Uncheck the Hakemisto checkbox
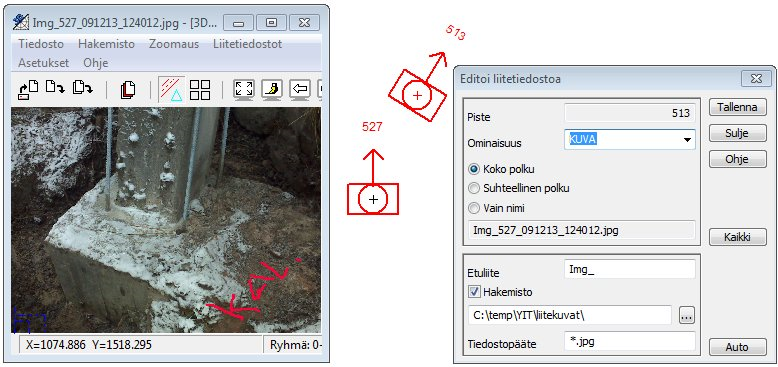778x367 pixels. point(474,292)
